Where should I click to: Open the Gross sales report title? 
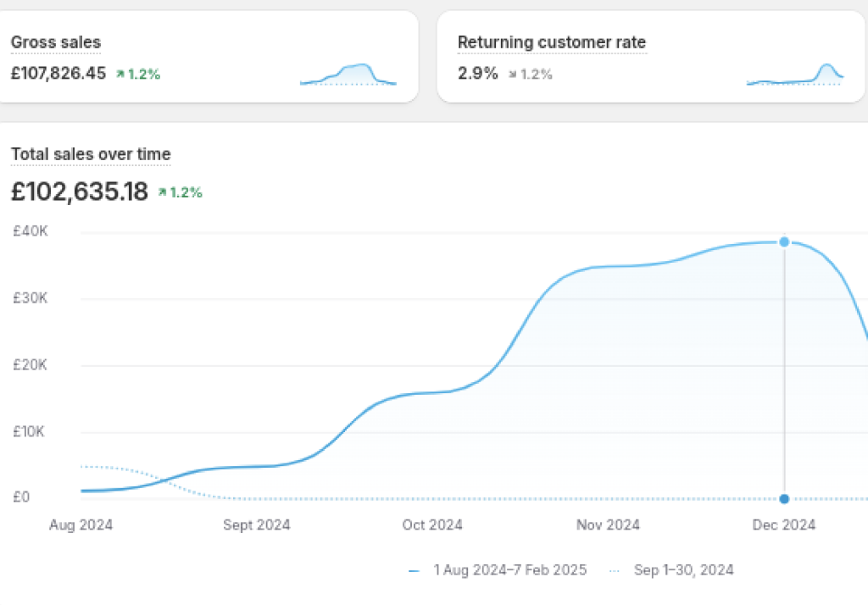click(x=55, y=42)
